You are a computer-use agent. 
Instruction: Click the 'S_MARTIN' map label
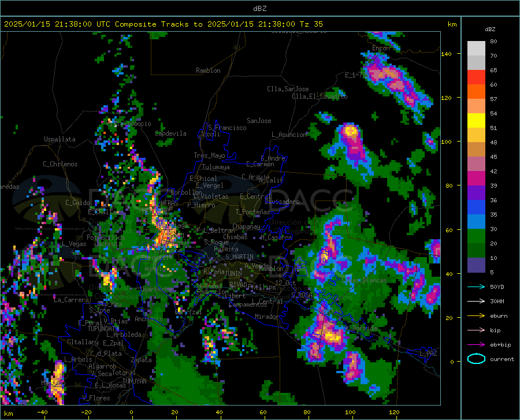click(239, 257)
